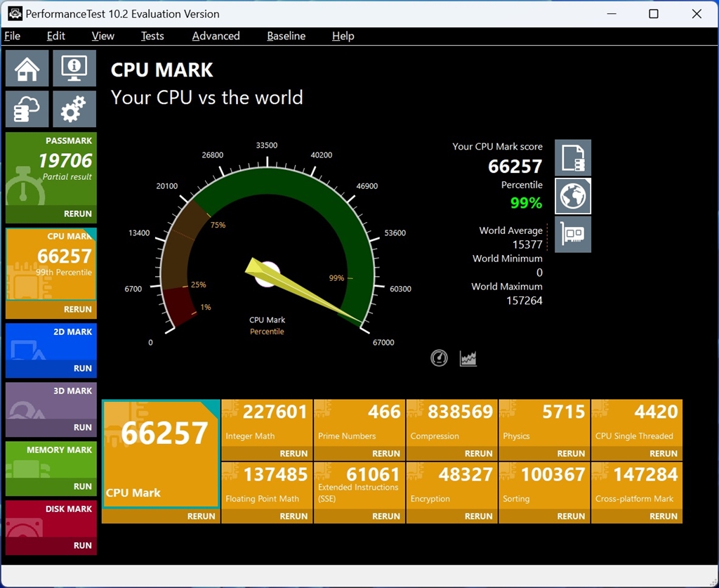Select the CPU Single Threaded 4420 tile
The image size is (719, 588).
point(637,424)
